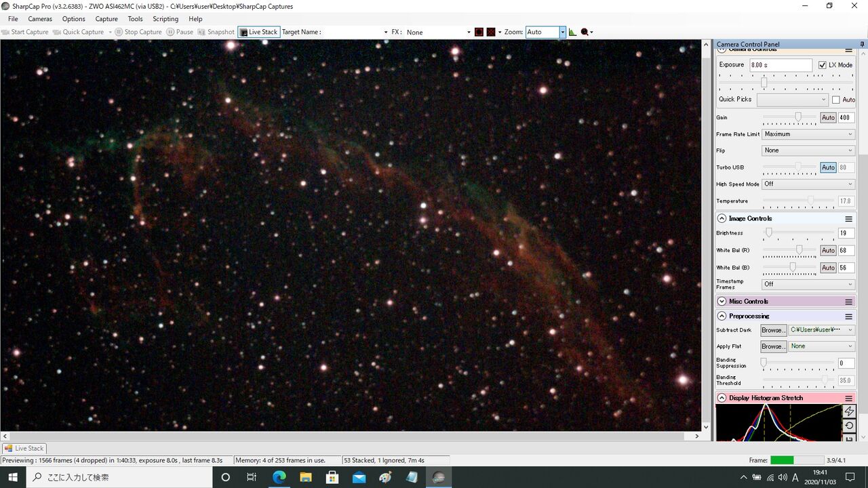Click the Banding Suppression slider thumb
The height and width of the screenshot is (488, 868).
(x=764, y=363)
